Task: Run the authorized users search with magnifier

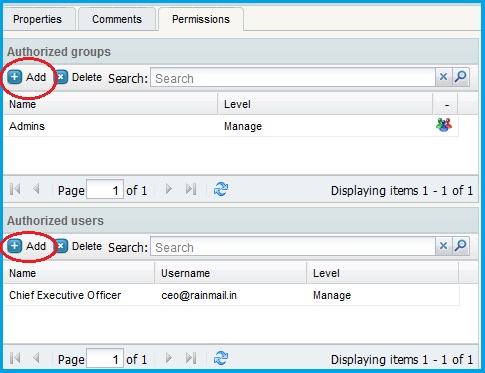Action: pos(461,246)
